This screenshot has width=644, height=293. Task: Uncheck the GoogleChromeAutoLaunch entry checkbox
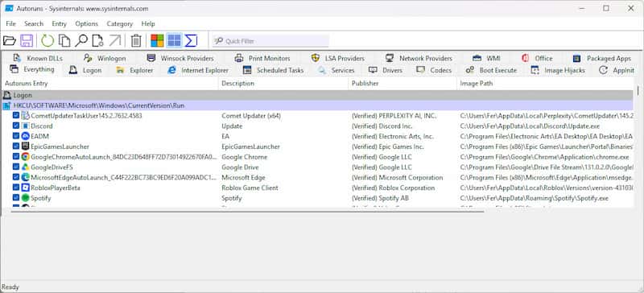click(16, 157)
